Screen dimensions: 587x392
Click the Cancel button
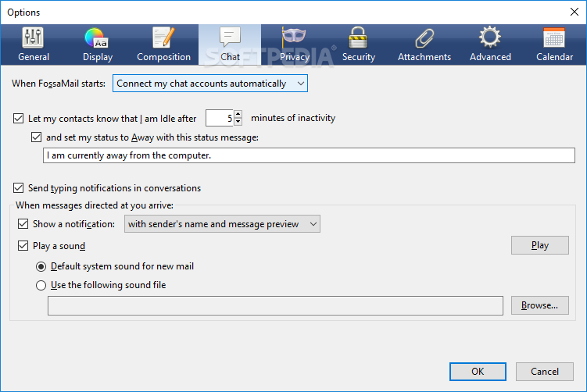[x=544, y=372]
